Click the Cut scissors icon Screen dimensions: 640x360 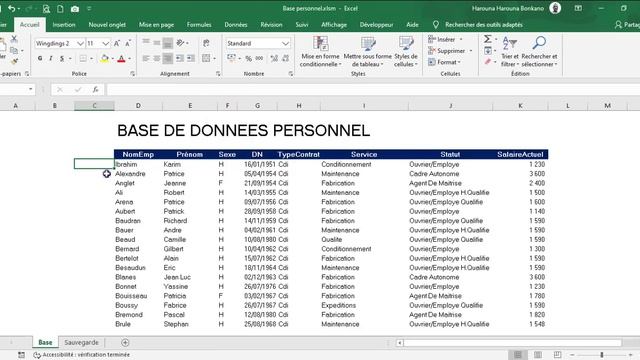coord(14,39)
